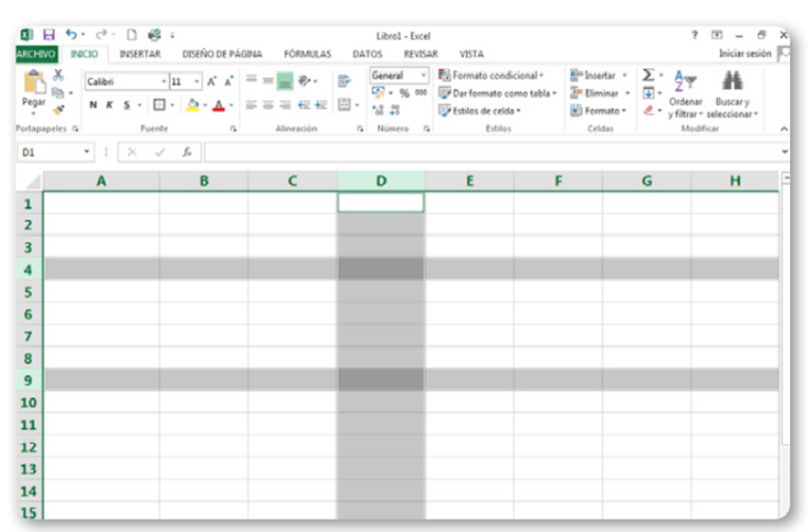Open the INSERTAR ribbon tab
This screenshot has height=532, width=808.
pyautogui.click(x=140, y=55)
